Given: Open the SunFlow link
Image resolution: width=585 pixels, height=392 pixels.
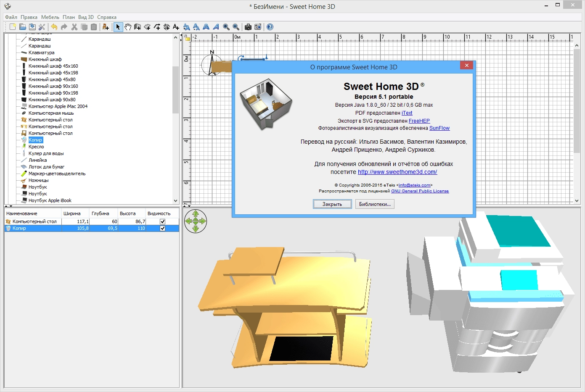Looking at the screenshot, I should (x=439, y=128).
